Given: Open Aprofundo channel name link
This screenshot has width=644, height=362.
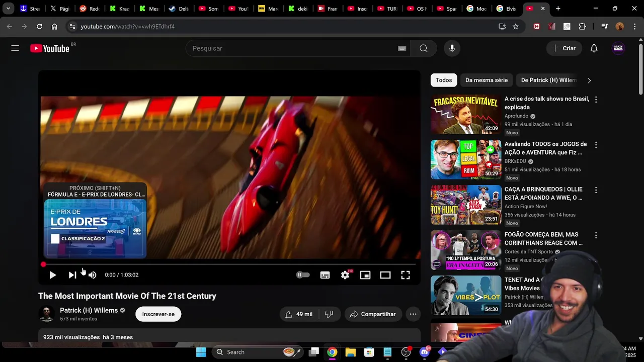Looking at the screenshot, I should (x=516, y=116).
